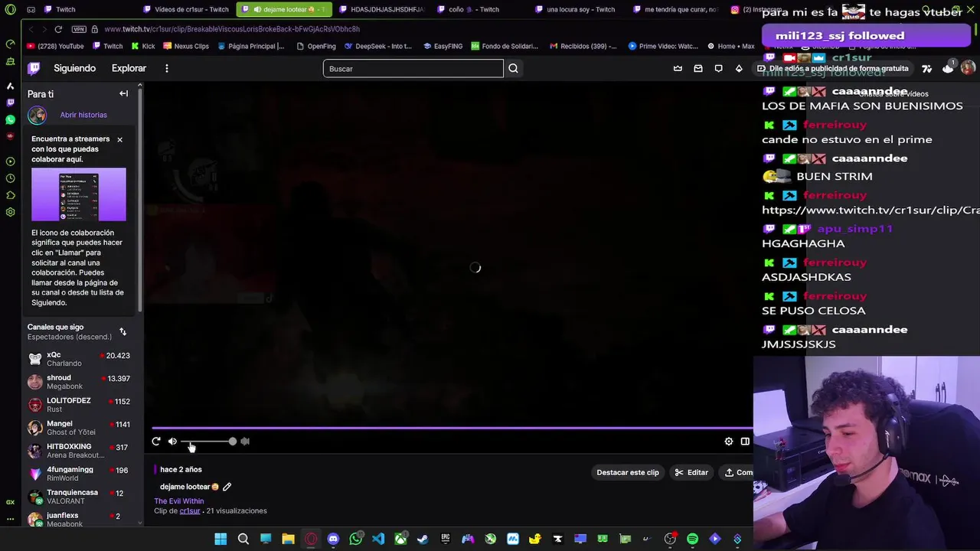Screen dimensions: 980x551
Task: Open The Evil Within game link
Action: 179,501
